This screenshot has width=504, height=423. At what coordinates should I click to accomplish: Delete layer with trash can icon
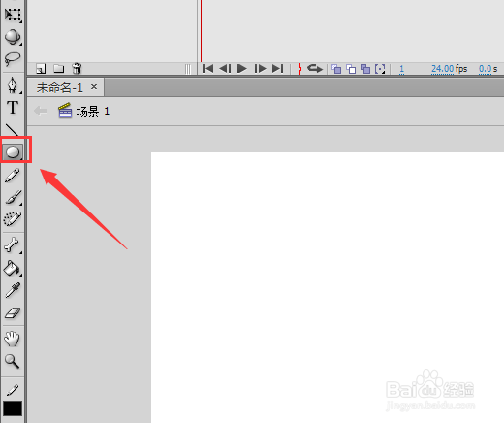(77, 68)
